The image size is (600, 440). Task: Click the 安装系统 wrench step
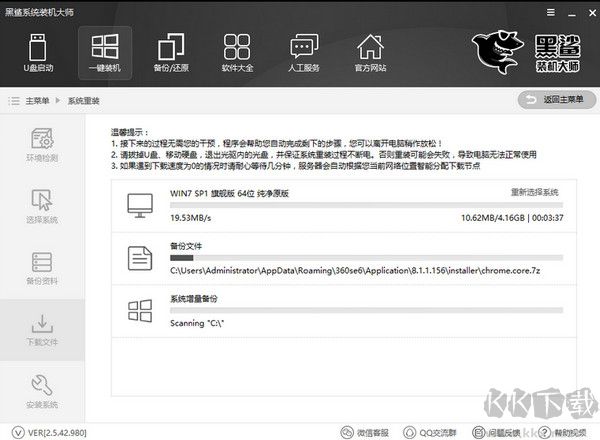(42, 392)
